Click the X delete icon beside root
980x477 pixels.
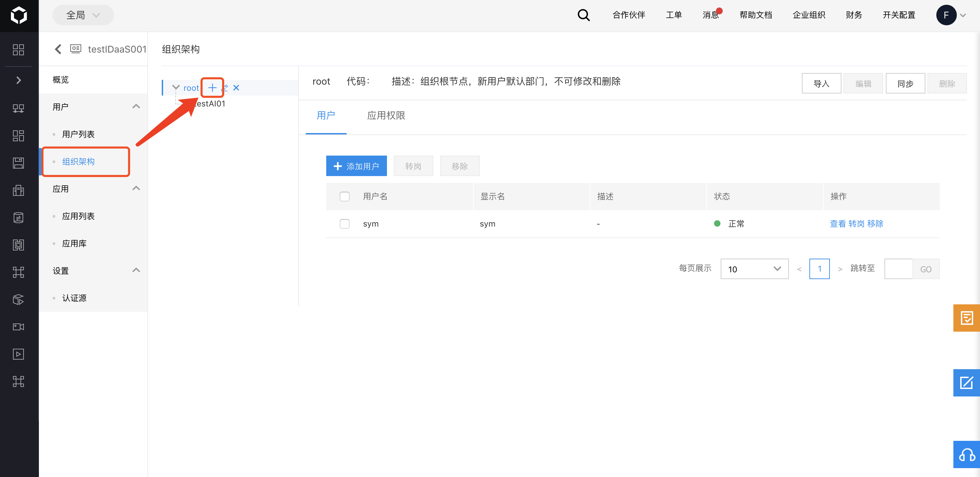(x=236, y=88)
